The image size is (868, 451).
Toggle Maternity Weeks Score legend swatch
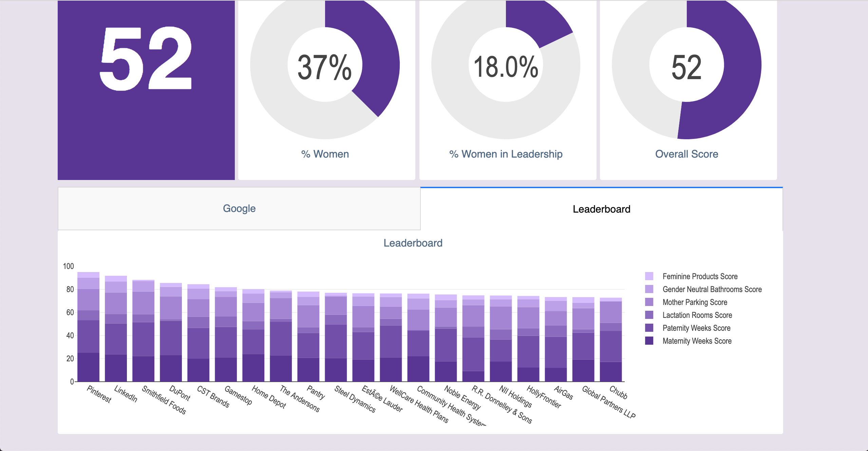pos(649,341)
